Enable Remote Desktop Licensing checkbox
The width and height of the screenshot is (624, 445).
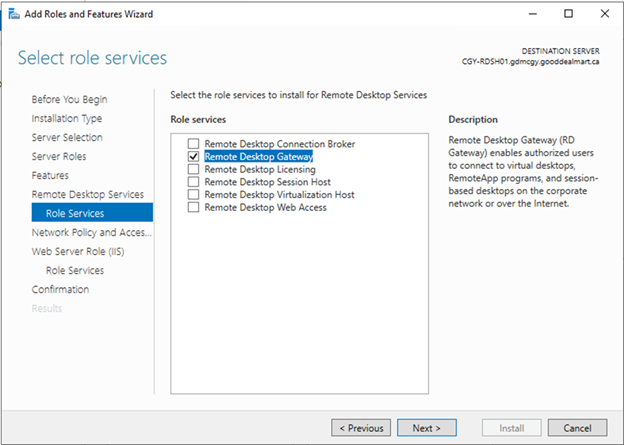(193, 169)
